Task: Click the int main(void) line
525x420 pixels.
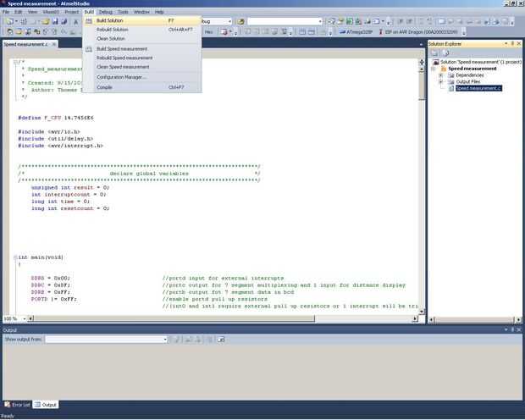Action: pos(41,257)
